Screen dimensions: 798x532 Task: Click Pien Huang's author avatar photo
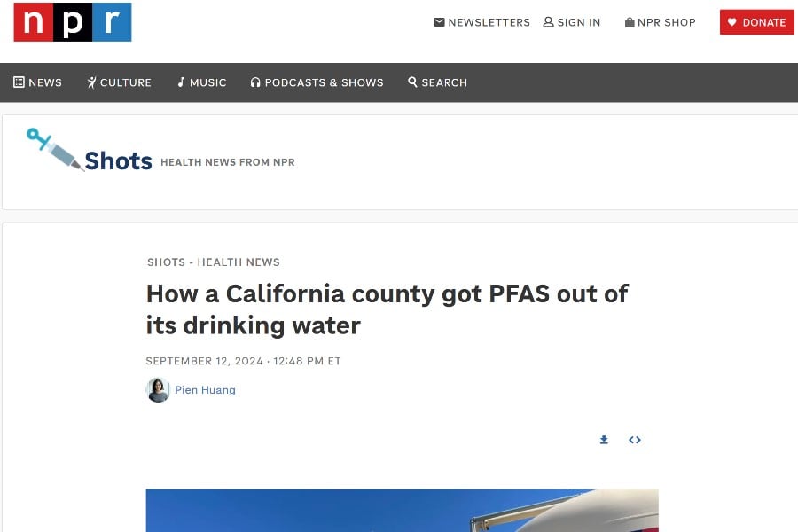[158, 390]
